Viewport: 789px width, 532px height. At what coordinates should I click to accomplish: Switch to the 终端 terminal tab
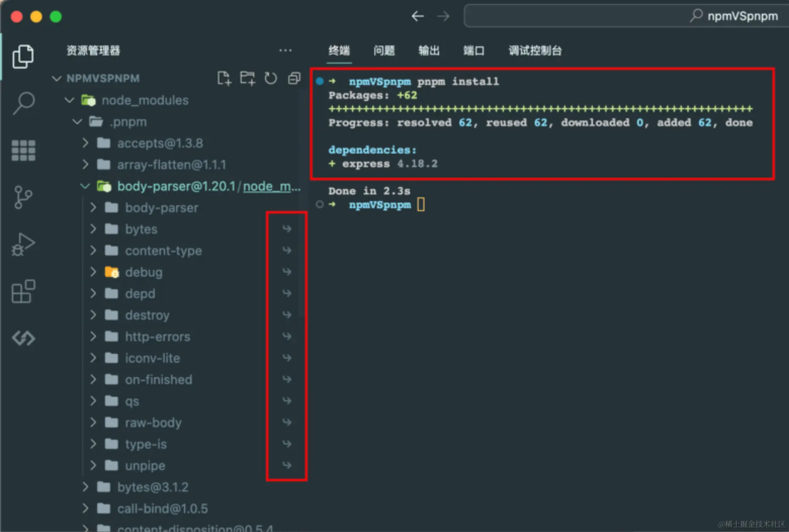tap(339, 51)
